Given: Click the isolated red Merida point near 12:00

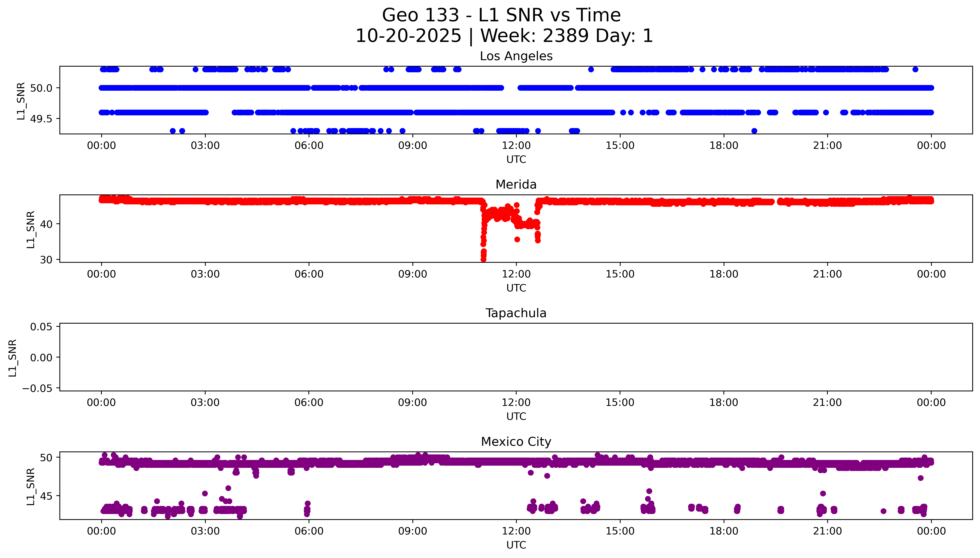Looking at the screenshot, I should (517, 240).
